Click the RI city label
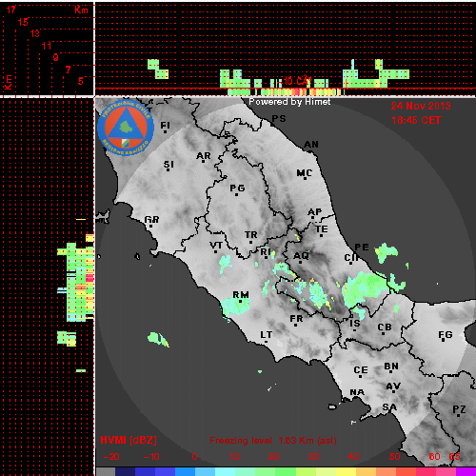The width and height of the screenshot is (476, 476). point(266,251)
